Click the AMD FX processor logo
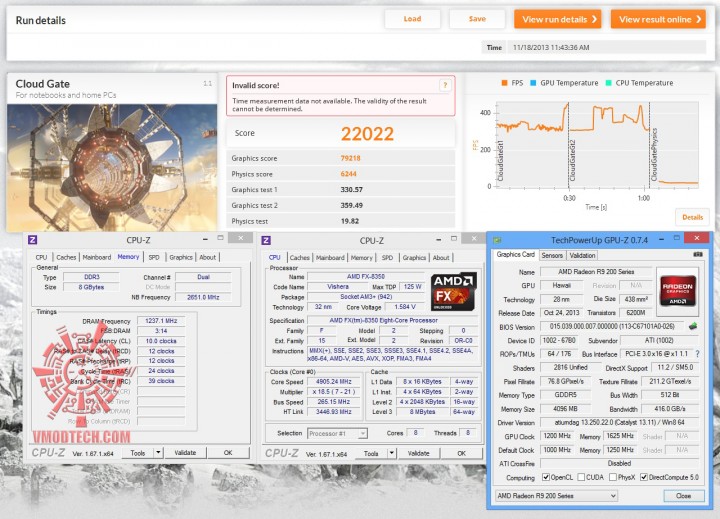The height and width of the screenshot is (519, 720). click(454, 292)
